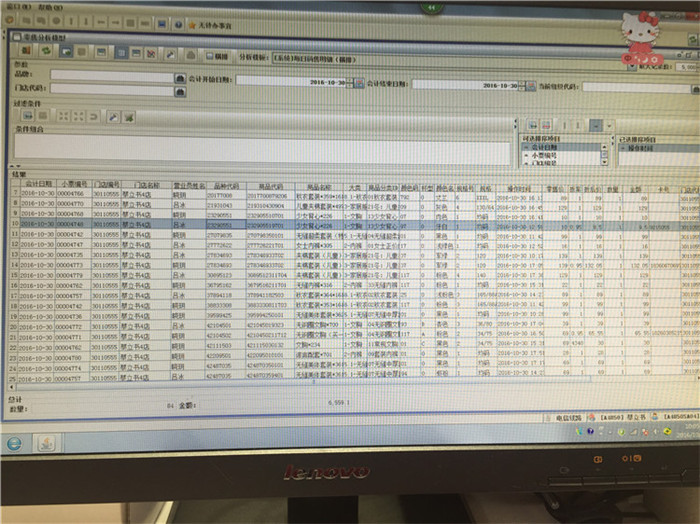700x524 pixels.
Task: Click the 商品名称 column header
Action: click(x=320, y=185)
